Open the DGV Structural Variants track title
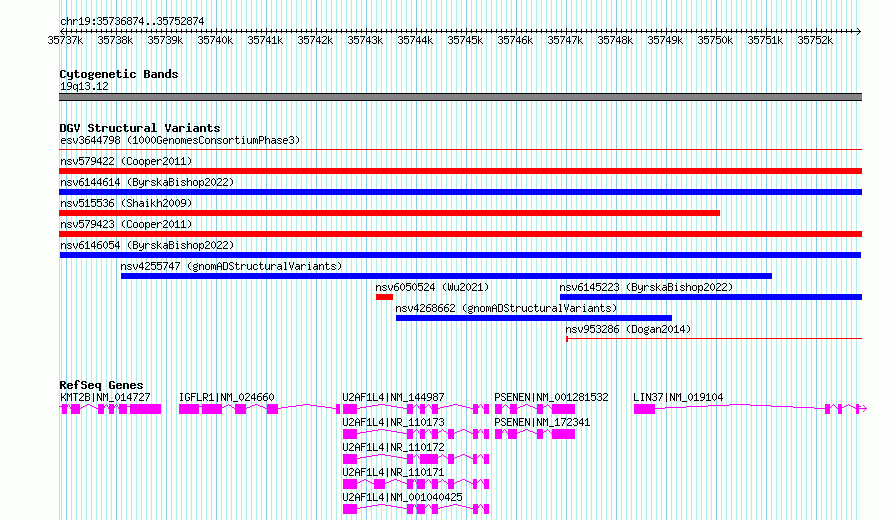The image size is (890, 520). click(140, 128)
